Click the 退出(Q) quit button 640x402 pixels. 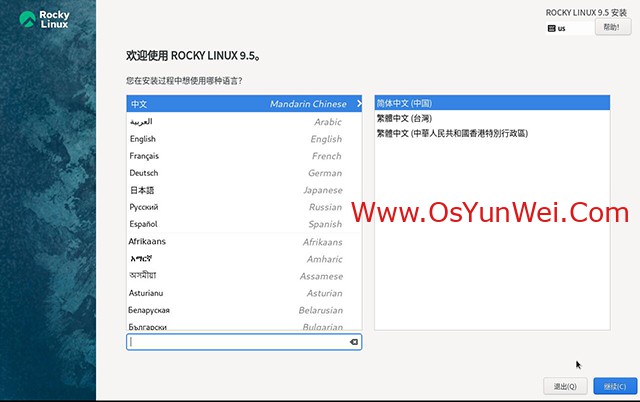coord(565,386)
